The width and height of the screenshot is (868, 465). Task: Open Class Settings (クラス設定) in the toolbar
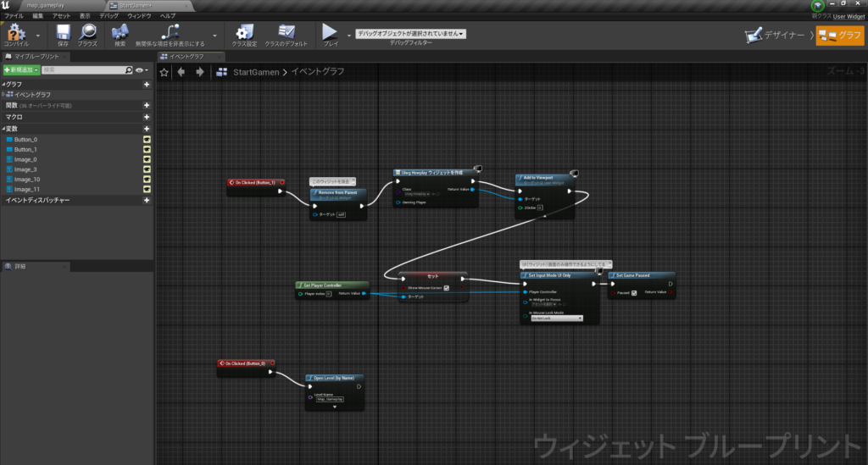(244, 33)
